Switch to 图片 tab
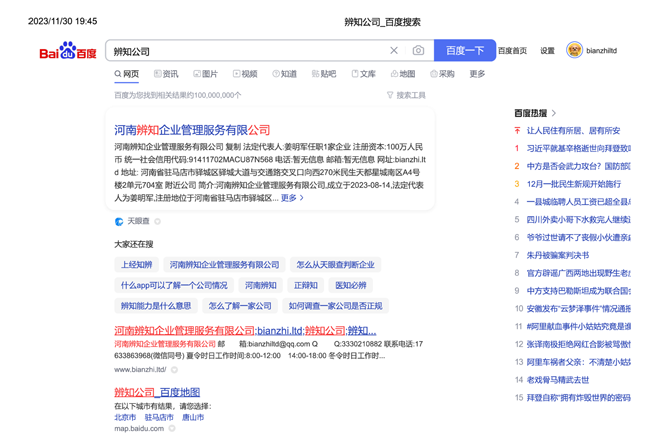The image size is (661, 438). (205, 74)
